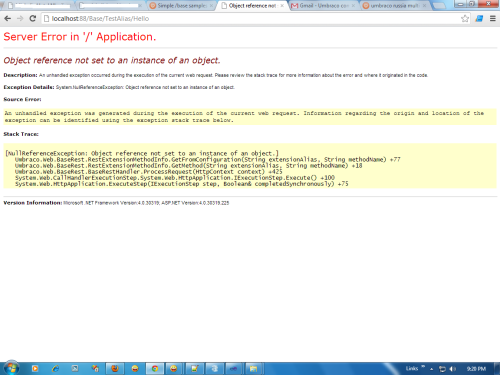The width and height of the screenshot is (500, 375).
Task: Close the 'Object reference not' tab
Action: pyautogui.click(x=282, y=6)
